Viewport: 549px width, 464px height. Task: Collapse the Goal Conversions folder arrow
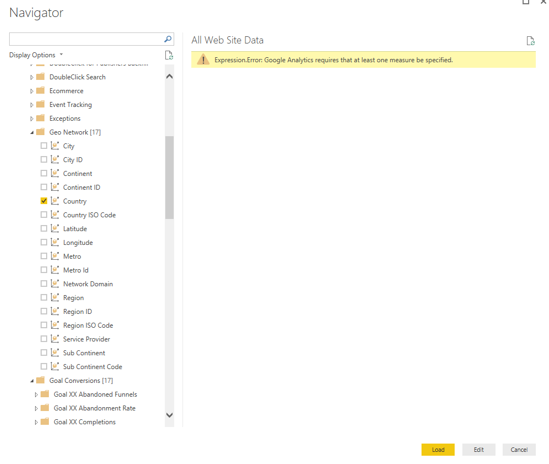pyautogui.click(x=32, y=381)
